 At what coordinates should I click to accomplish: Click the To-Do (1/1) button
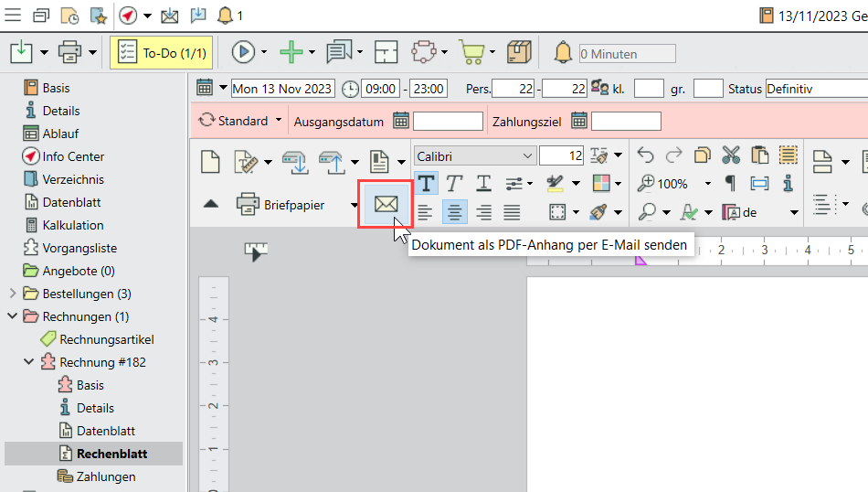[162, 53]
